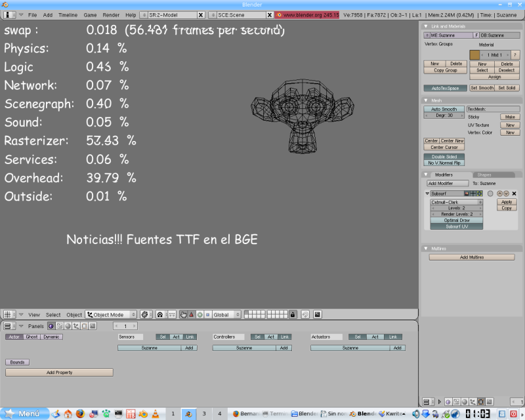Open the Logic context panel icon
The image size is (525, 420).
coord(51,326)
